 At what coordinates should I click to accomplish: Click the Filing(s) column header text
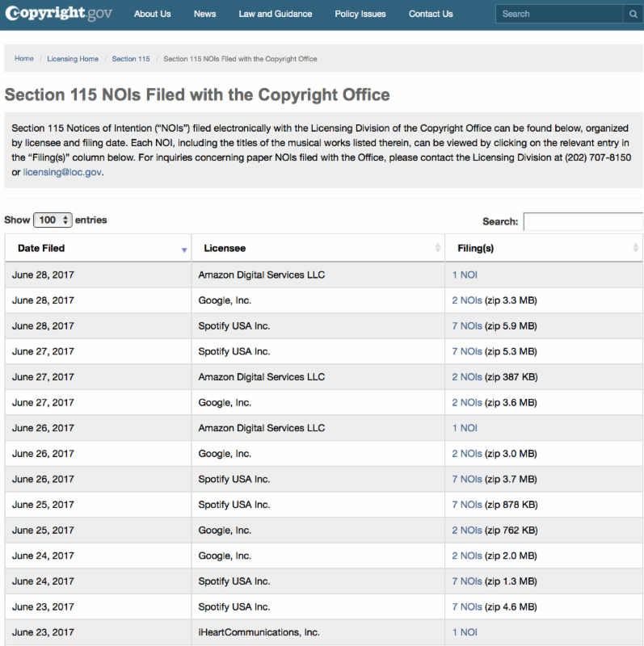tap(476, 248)
